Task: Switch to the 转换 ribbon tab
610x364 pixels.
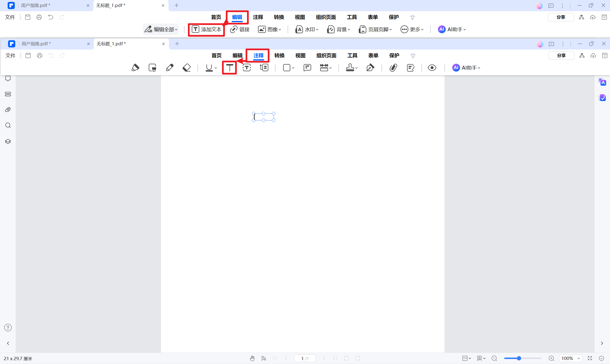Action: pyautogui.click(x=279, y=56)
